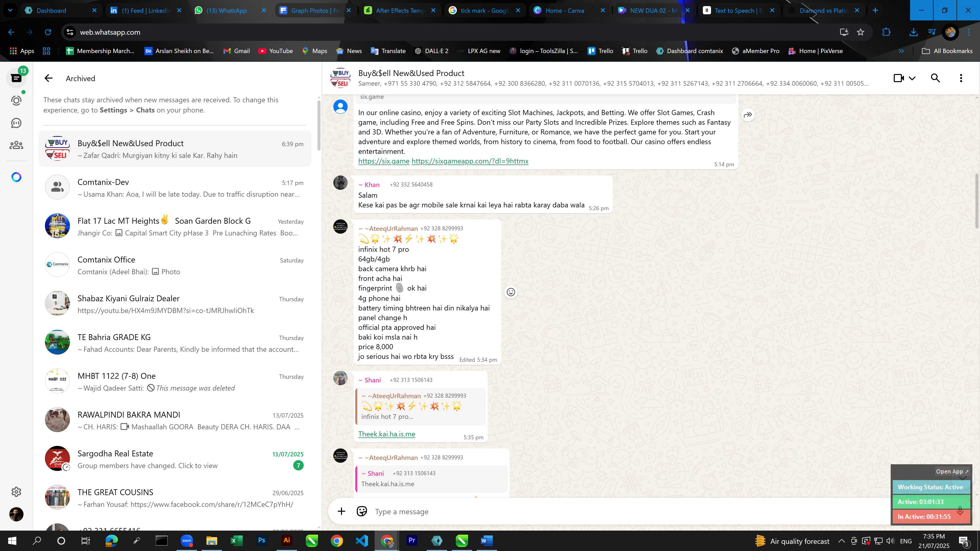Close the After Effects Temp tab
The image size is (980, 551).
pyautogui.click(x=433, y=11)
